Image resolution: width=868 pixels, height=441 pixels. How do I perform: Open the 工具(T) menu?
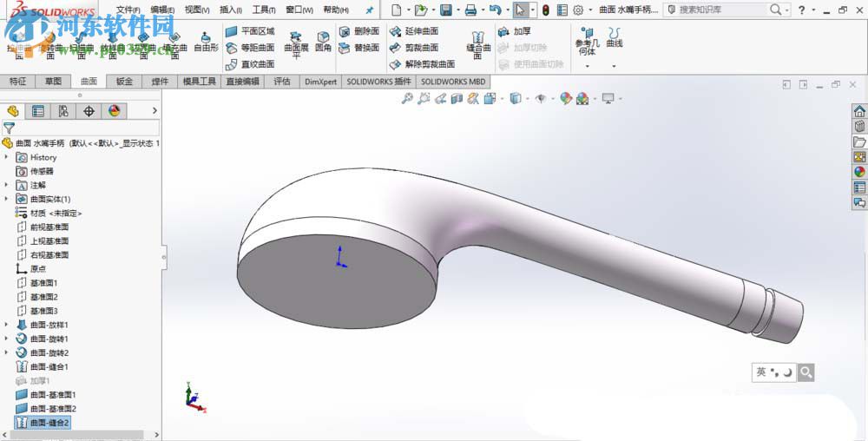(264, 10)
